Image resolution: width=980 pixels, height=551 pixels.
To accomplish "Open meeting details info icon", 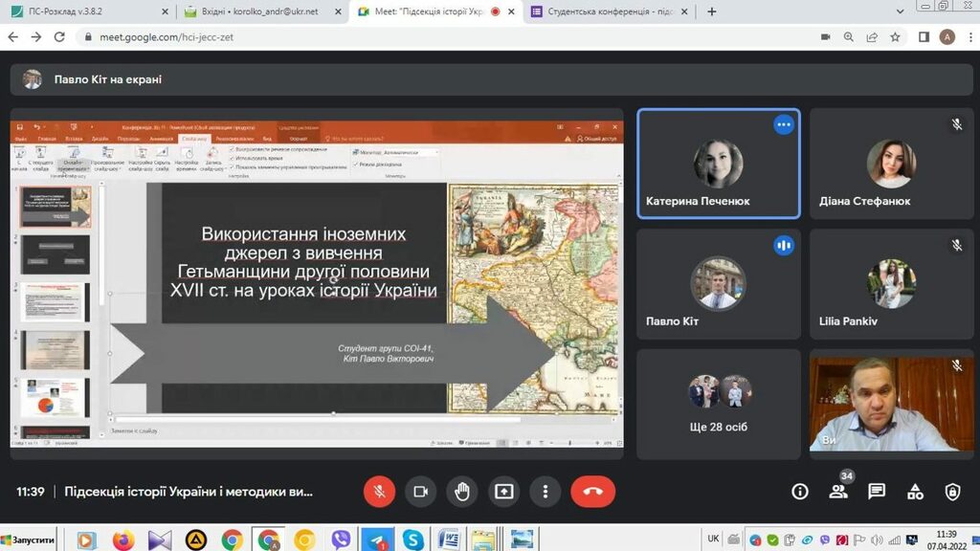I will pyautogui.click(x=800, y=492).
